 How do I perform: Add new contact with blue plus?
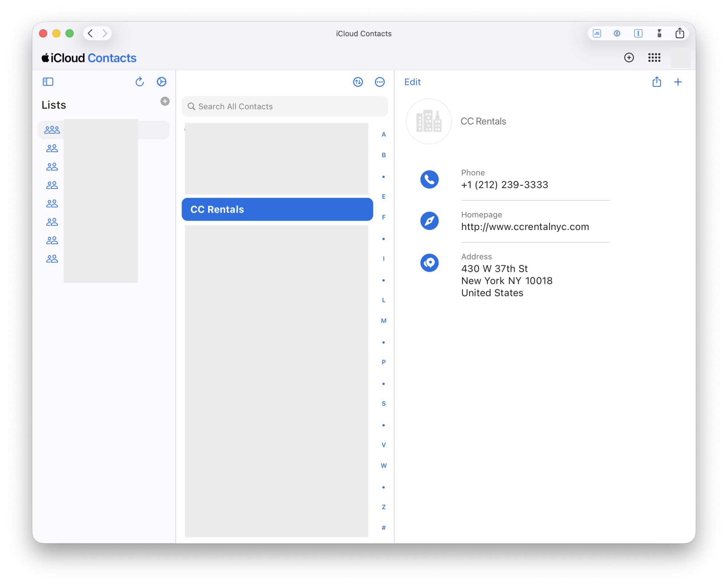click(x=678, y=82)
